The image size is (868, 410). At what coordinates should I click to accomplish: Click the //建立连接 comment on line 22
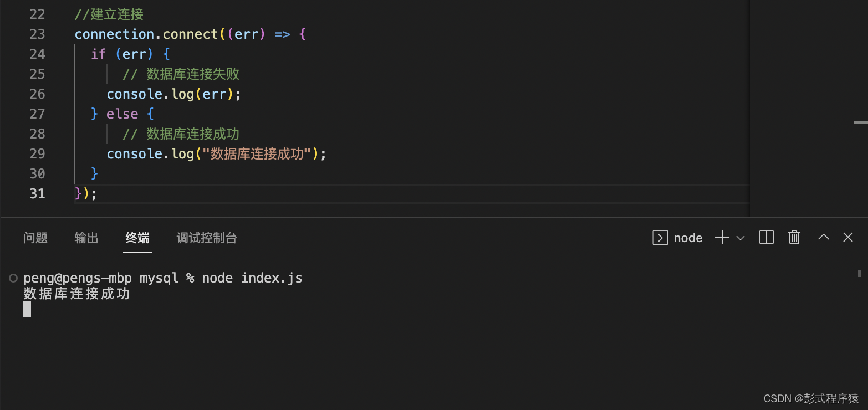[x=109, y=14]
